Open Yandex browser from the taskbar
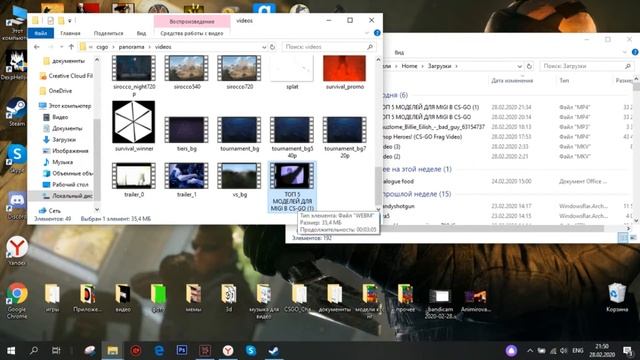 pyautogui.click(x=228, y=351)
